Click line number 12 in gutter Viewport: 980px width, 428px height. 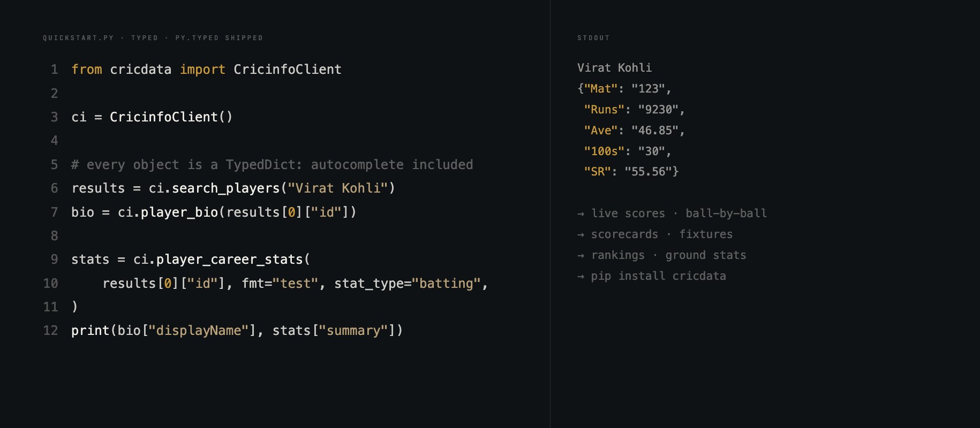click(x=51, y=331)
